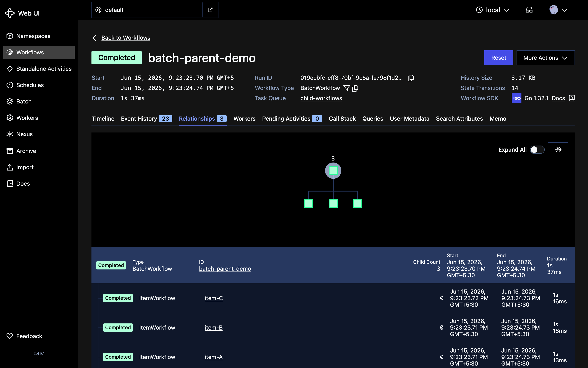The width and height of the screenshot is (588, 368).
Task: Click the Duration value 1s 37ms in the header
Action: click(x=133, y=98)
